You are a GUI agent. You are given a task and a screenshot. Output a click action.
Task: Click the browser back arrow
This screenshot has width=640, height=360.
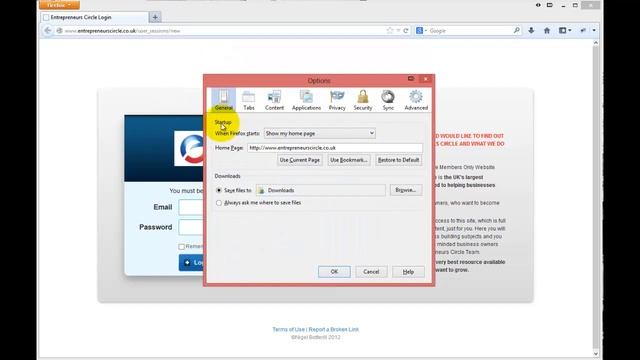pos(48,31)
